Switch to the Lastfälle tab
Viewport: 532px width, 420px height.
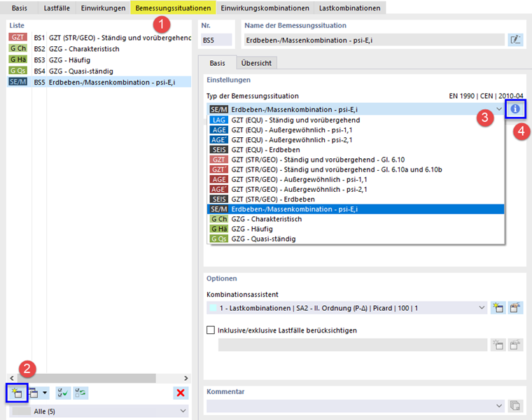pyautogui.click(x=57, y=8)
